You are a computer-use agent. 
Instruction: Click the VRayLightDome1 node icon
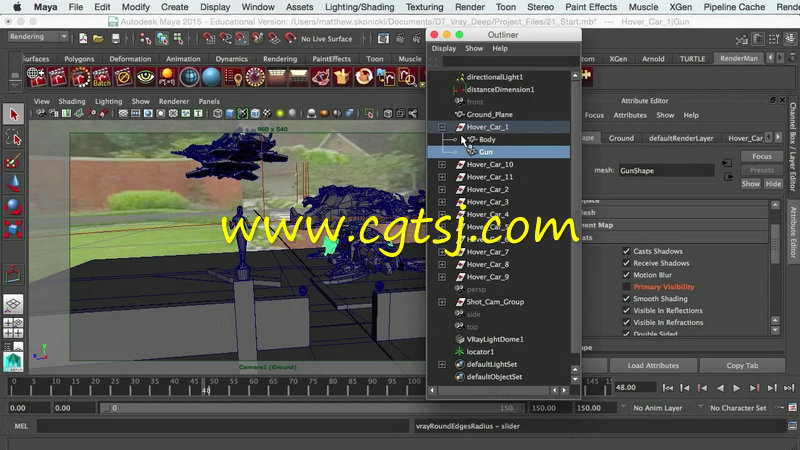[460, 339]
